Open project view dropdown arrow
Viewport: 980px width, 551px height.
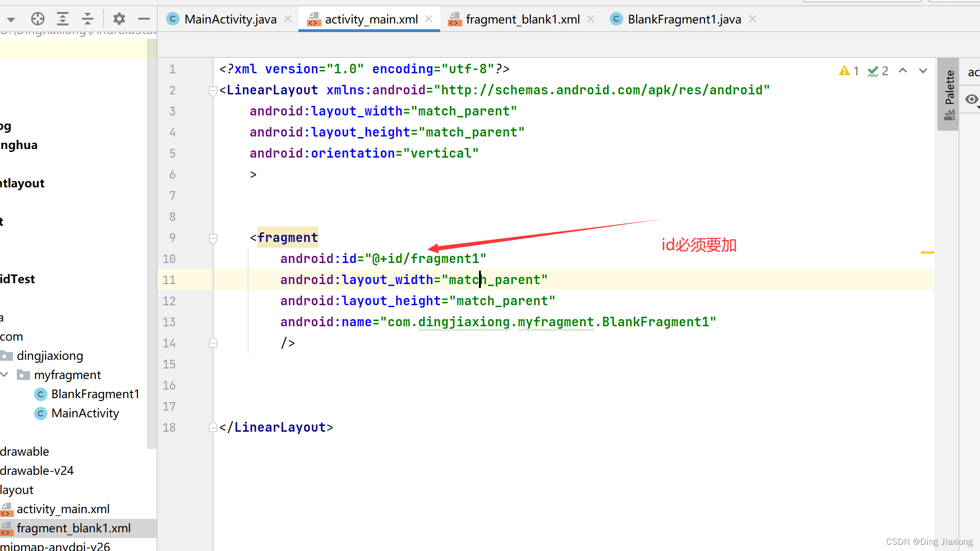pos(11,20)
